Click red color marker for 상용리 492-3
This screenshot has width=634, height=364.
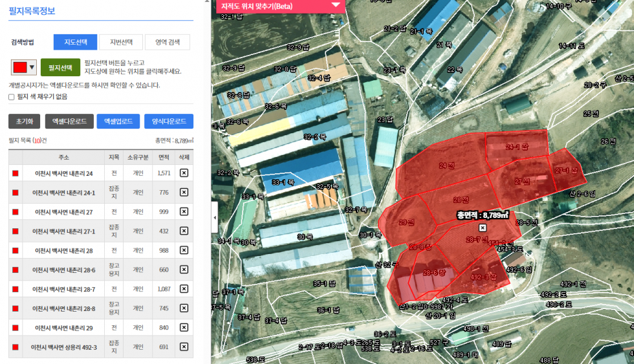(16, 347)
